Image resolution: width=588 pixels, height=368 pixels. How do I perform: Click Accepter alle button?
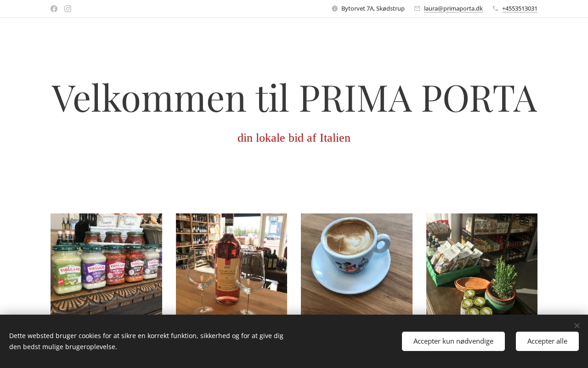(547, 341)
